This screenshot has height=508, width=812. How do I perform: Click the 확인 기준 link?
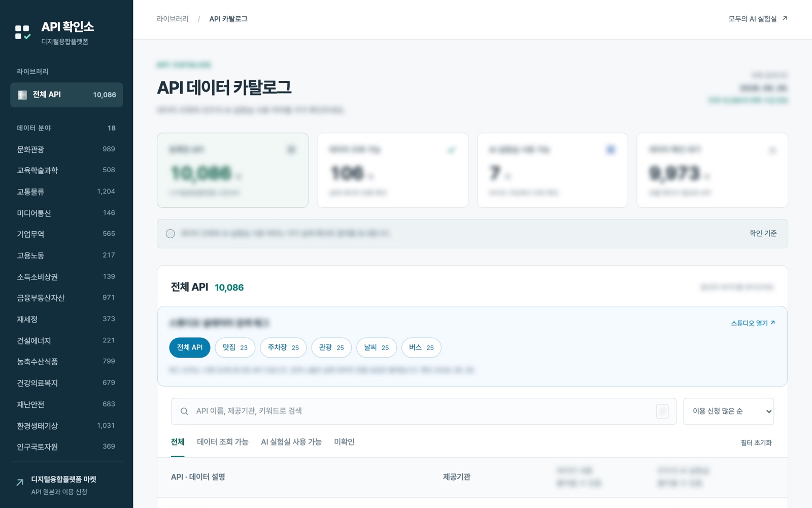tap(763, 233)
